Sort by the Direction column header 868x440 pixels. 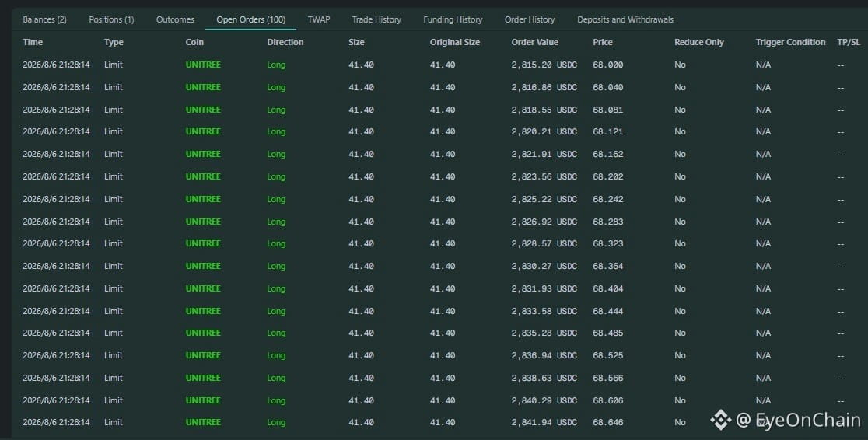(285, 42)
